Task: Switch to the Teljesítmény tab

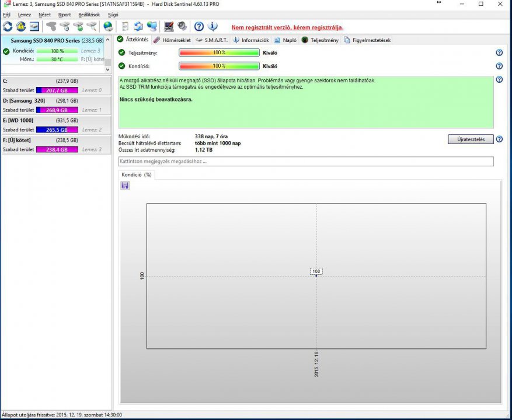Action: [x=320, y=40]
